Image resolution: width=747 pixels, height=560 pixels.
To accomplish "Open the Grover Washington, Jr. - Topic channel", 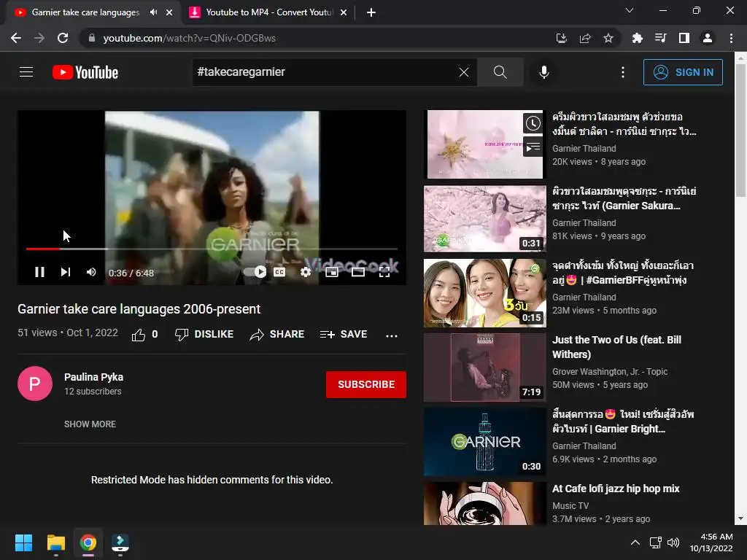I will (610, 371).
